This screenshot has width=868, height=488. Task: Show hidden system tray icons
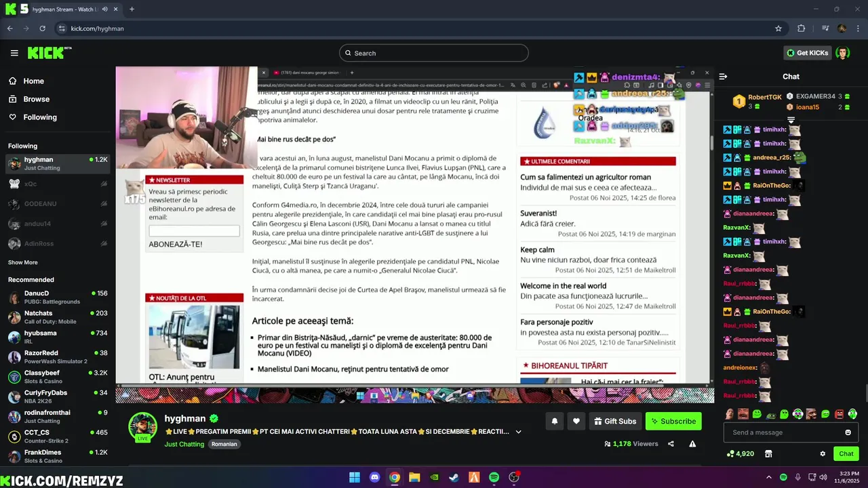769,477
